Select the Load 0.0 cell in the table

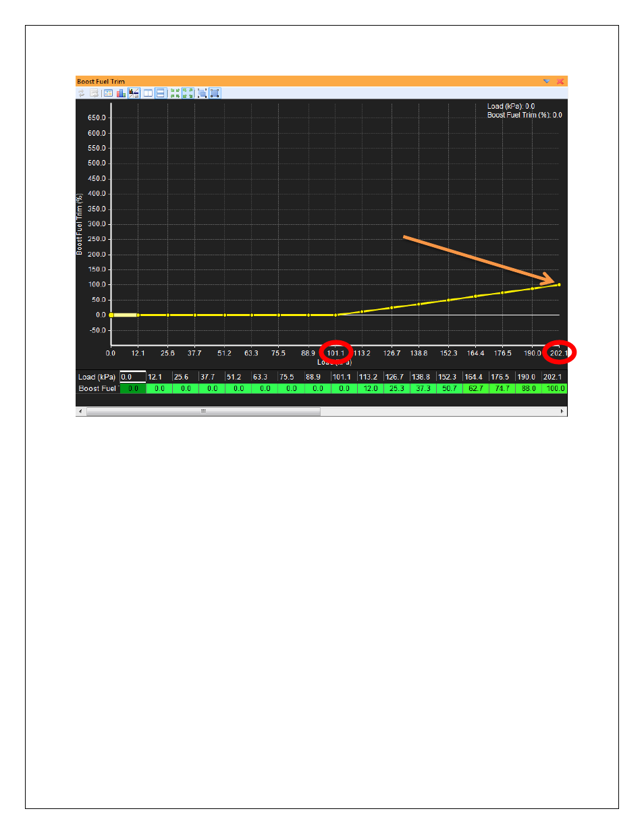[133, 377]
